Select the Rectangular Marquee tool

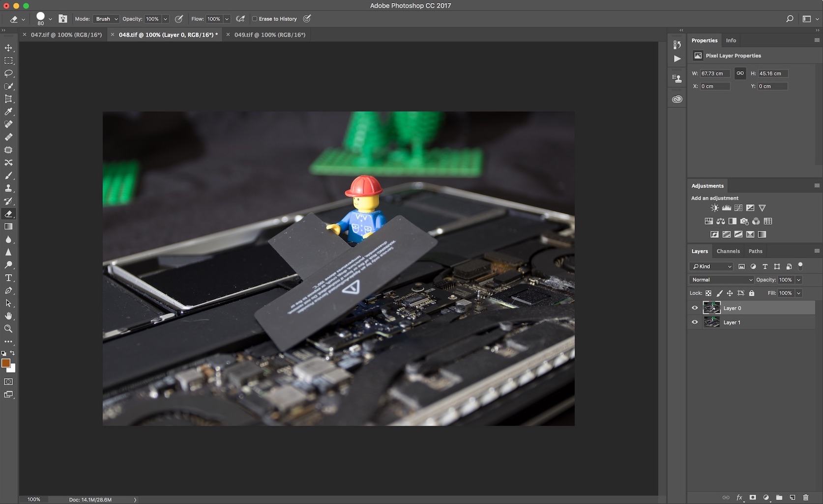[8, 60]
